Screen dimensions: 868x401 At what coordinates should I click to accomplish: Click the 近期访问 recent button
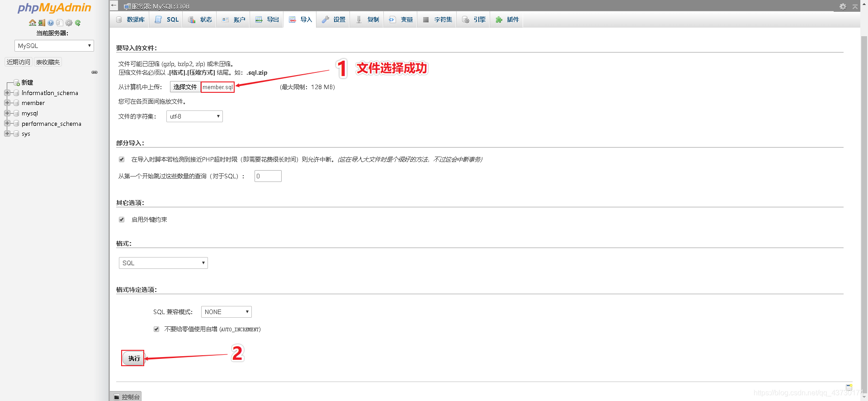19,62
